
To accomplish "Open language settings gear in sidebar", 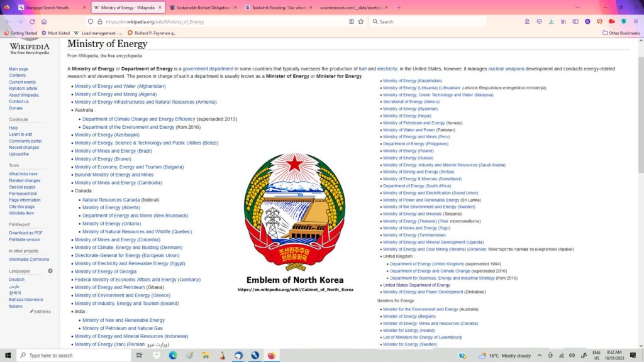I will point(50,271).
